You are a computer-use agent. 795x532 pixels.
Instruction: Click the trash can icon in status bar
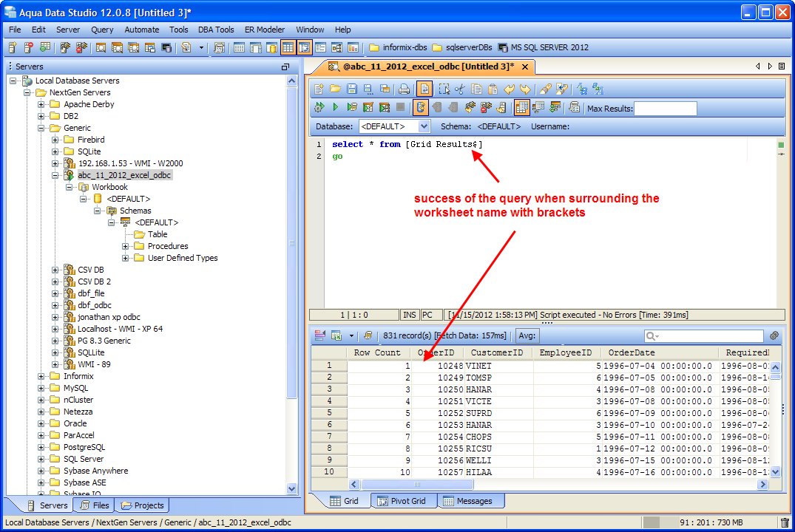[x=785, y=522]
